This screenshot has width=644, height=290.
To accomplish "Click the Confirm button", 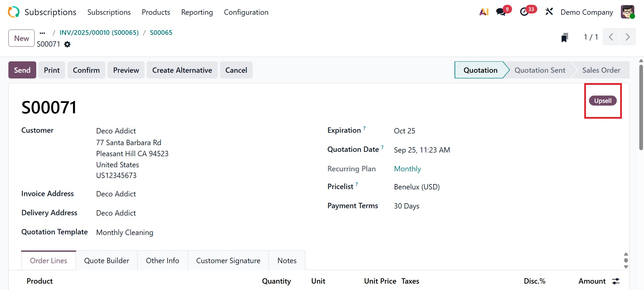I will 86,70.
